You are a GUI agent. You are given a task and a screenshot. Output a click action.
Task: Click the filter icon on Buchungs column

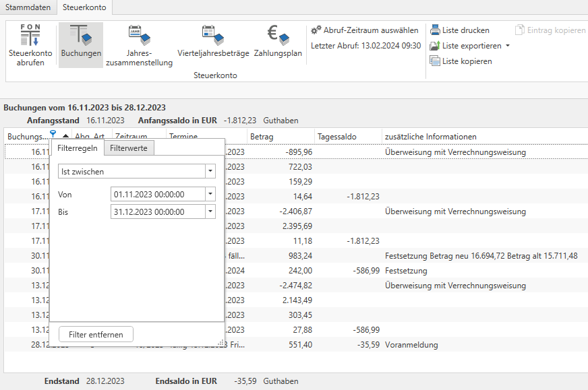[x=53, y=135]
